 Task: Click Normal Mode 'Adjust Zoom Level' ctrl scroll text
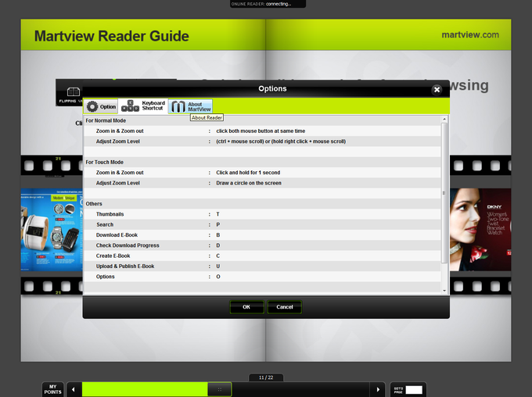click(x=281, y=141)
